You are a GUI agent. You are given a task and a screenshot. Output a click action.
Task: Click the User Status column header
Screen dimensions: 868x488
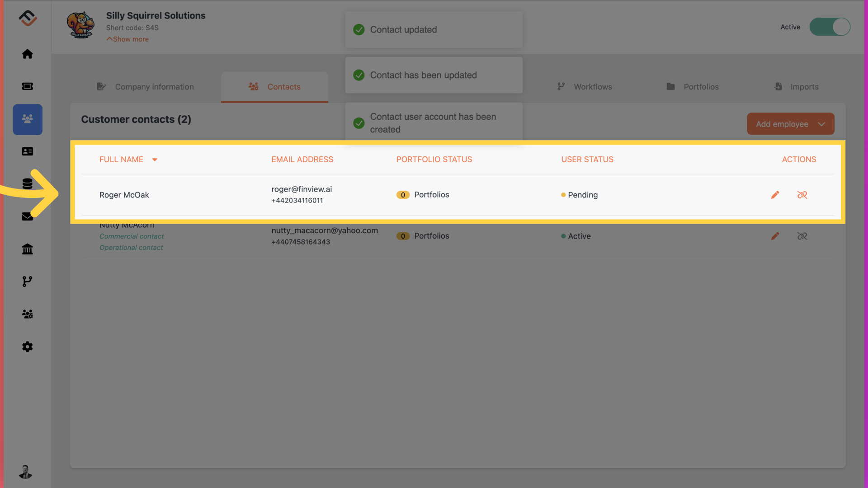pos(587,160)
